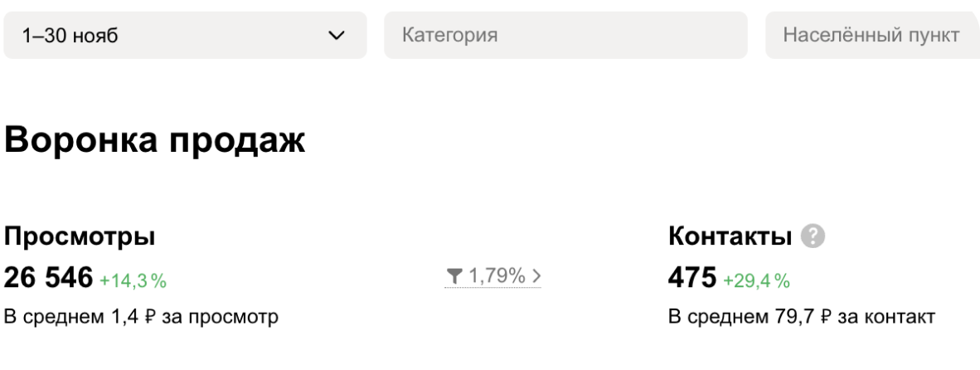Viewport: 980px width, 370px height.
Task: Click the question mark help icon near Контакты
Action: (x=813, y=237)
